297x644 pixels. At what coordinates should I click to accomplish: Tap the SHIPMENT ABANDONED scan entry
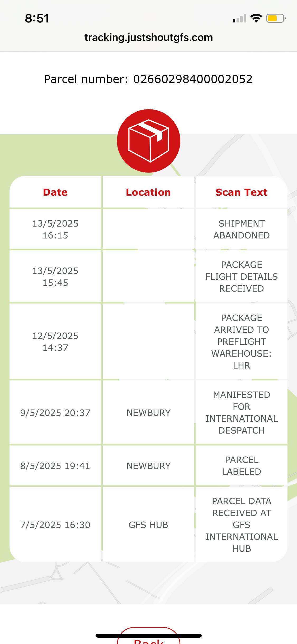coord(241,229)
